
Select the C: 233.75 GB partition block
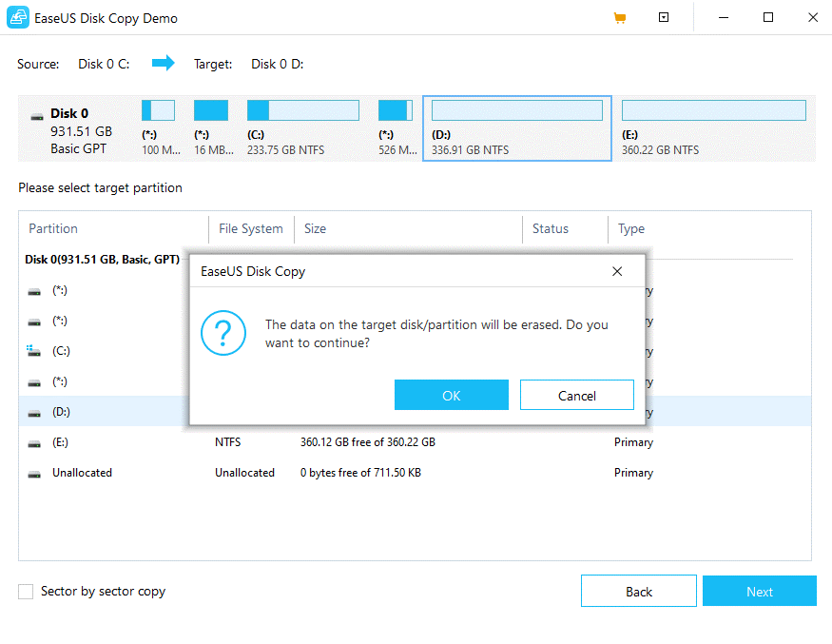(x=303, y=128)
